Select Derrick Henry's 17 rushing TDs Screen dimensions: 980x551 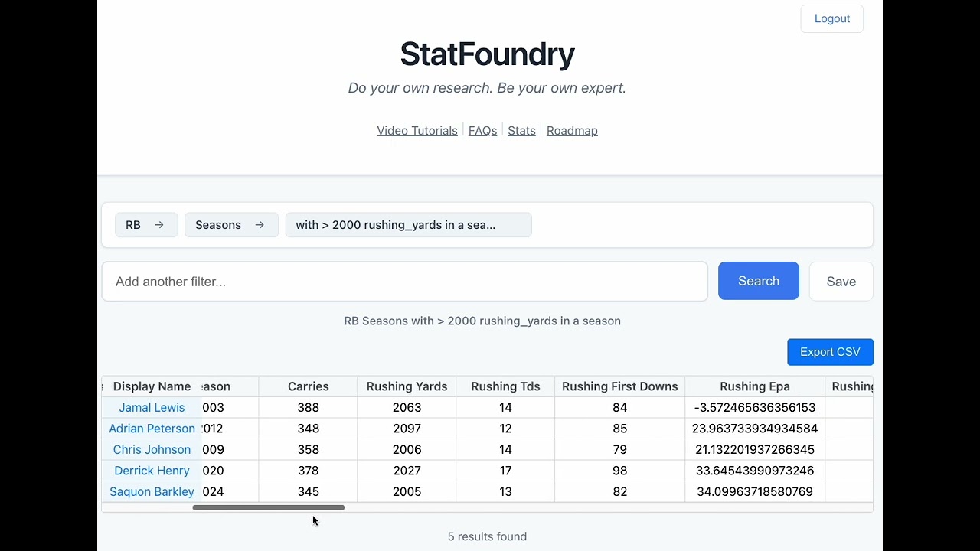click(505, 471)
